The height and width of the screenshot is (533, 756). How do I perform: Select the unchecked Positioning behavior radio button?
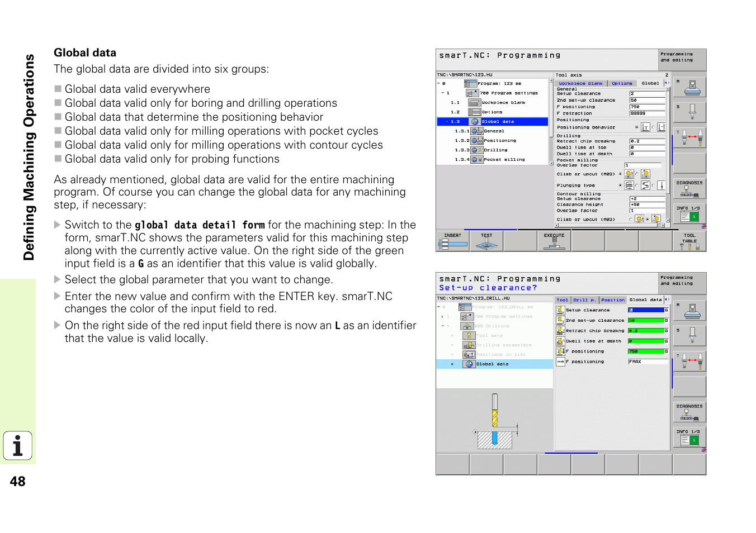pyautogui.click(x=653, y=127)
